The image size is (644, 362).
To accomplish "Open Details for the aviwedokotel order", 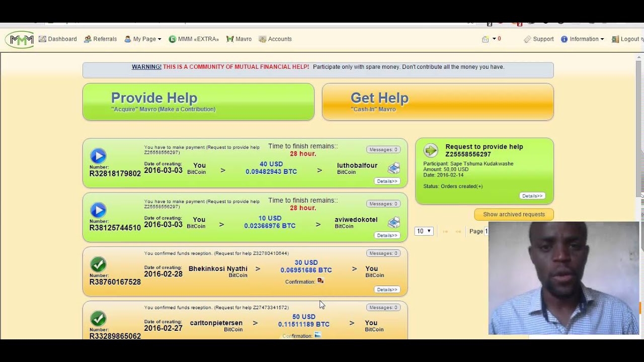I will click(387, 235).
